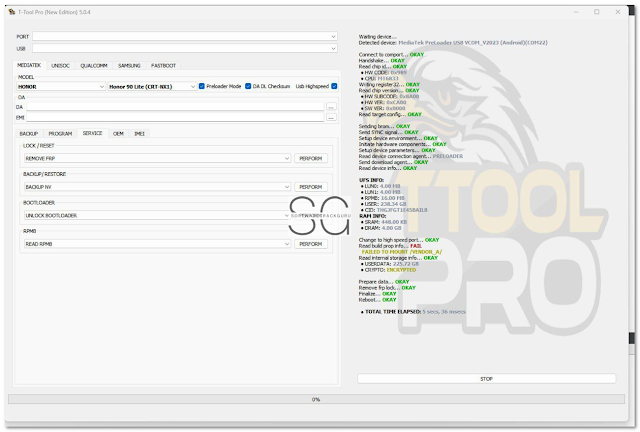Toggle the Preloader Mode checkbox

(x=202, y=86)
